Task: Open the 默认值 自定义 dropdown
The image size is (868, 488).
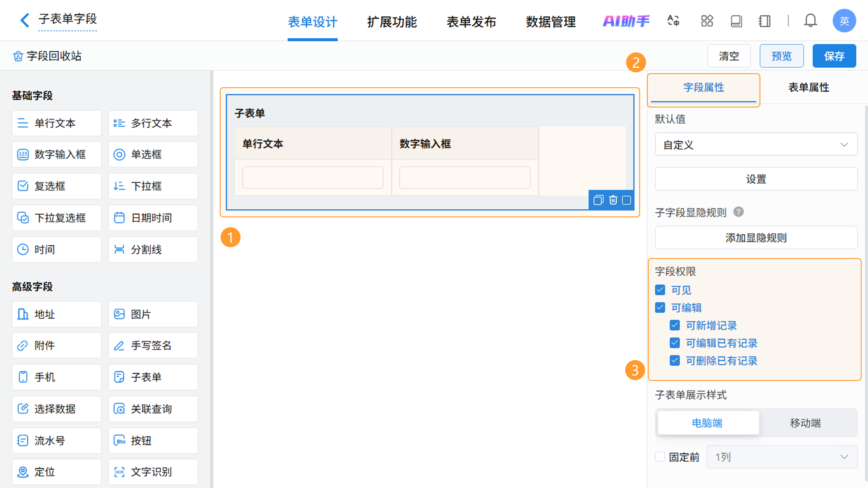Action: pyautogui.click(x=756, y=145)
